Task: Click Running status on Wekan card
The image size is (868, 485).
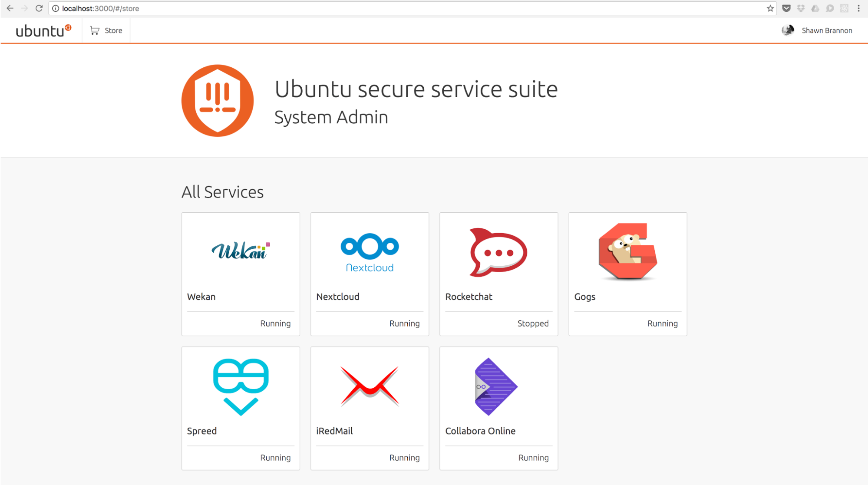Action: click(x=275, y=323)
